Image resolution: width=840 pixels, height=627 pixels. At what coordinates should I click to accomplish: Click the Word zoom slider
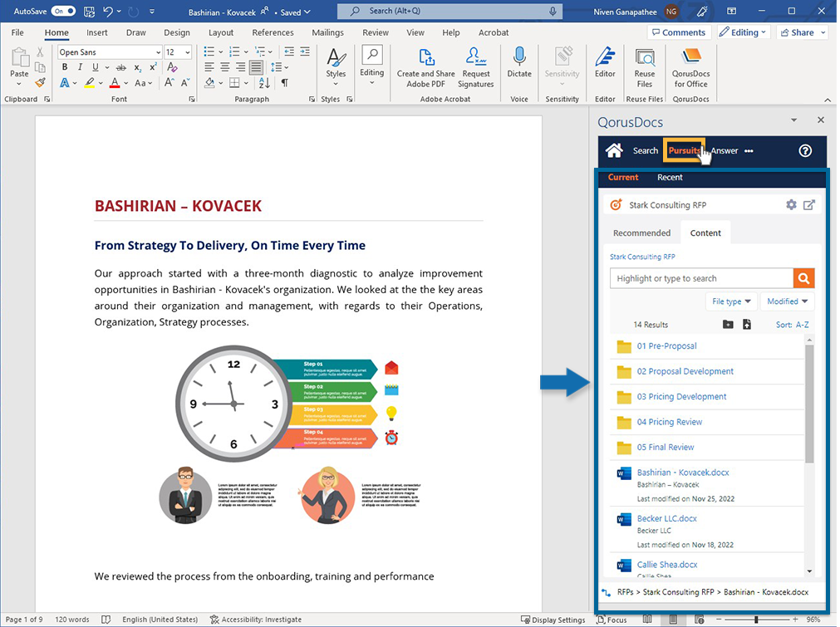point(756,620)
